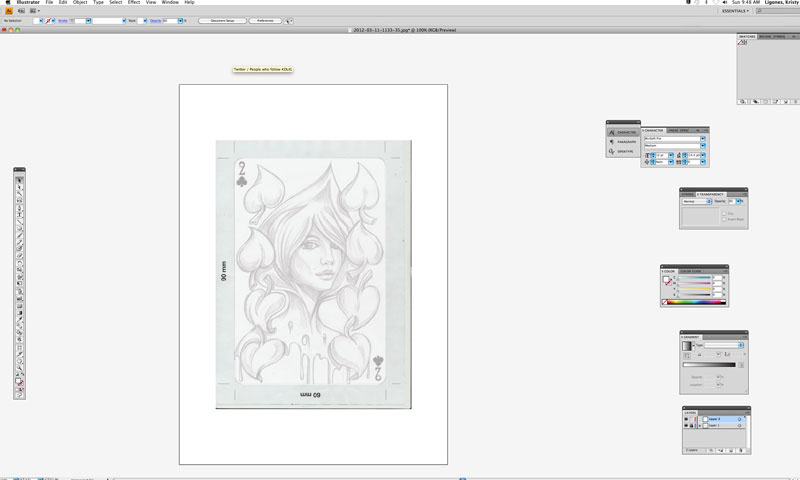Enable the Invert Mask checkbox
800x480 pixels.
(x=724, y=219)
